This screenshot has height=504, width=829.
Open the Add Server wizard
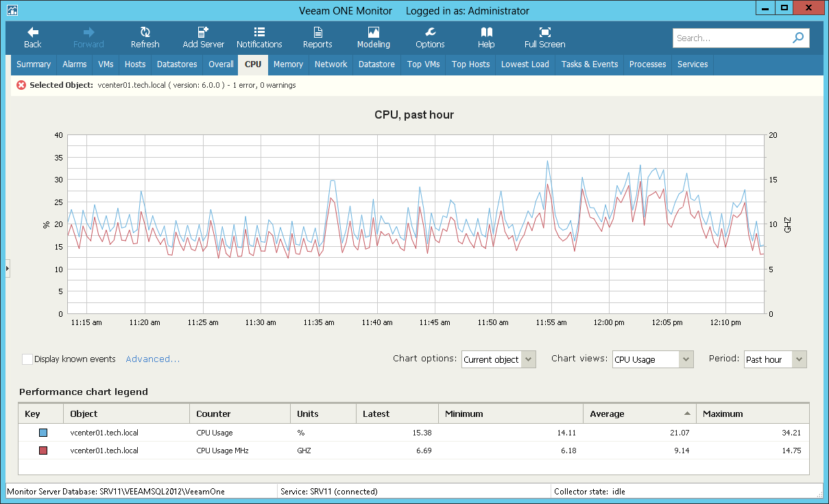tap(203, 38)
